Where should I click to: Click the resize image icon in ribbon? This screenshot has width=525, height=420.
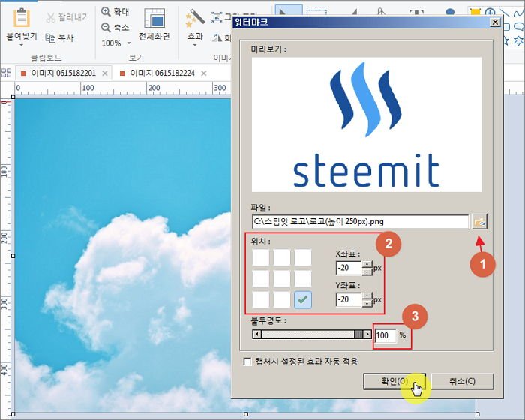217,16
